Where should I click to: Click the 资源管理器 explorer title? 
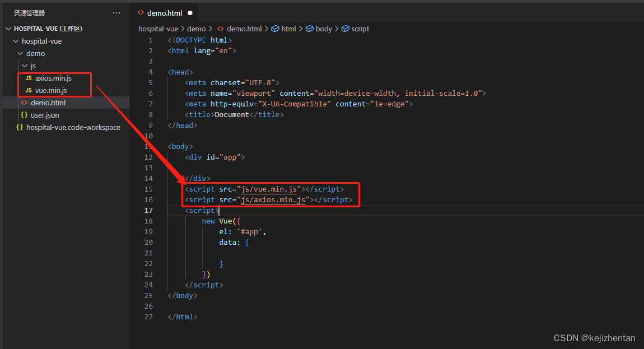[x=29, y=13]
